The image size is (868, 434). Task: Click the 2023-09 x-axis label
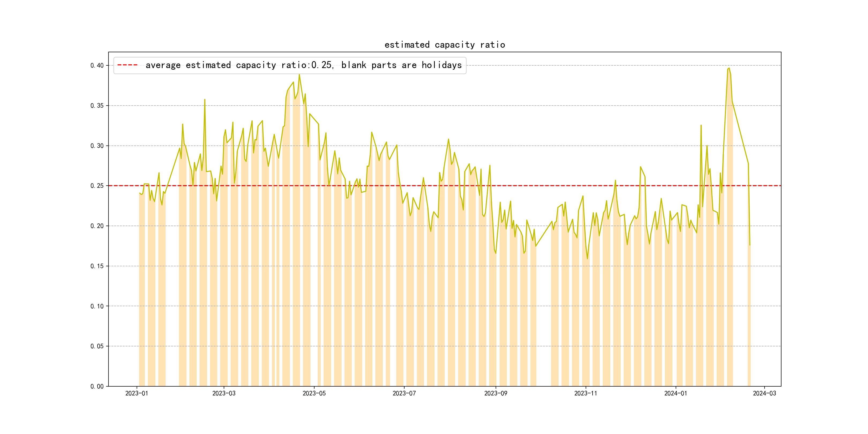[495, 393]
